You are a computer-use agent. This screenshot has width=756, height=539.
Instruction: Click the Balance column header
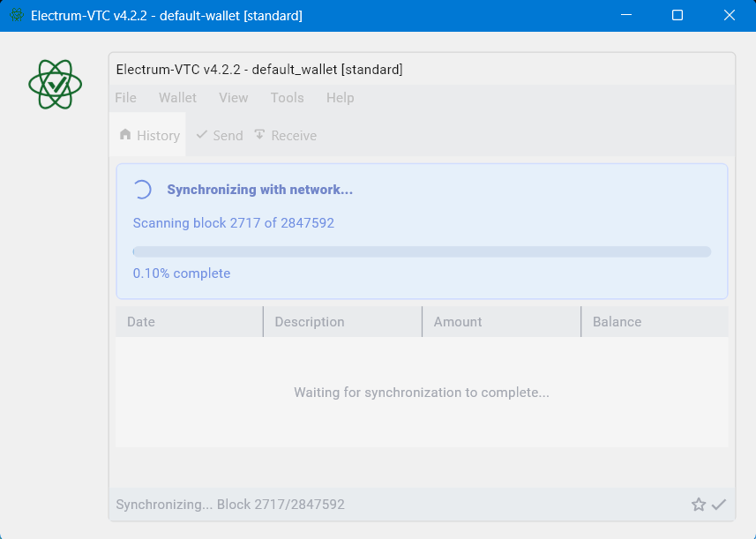click(655, 322)
